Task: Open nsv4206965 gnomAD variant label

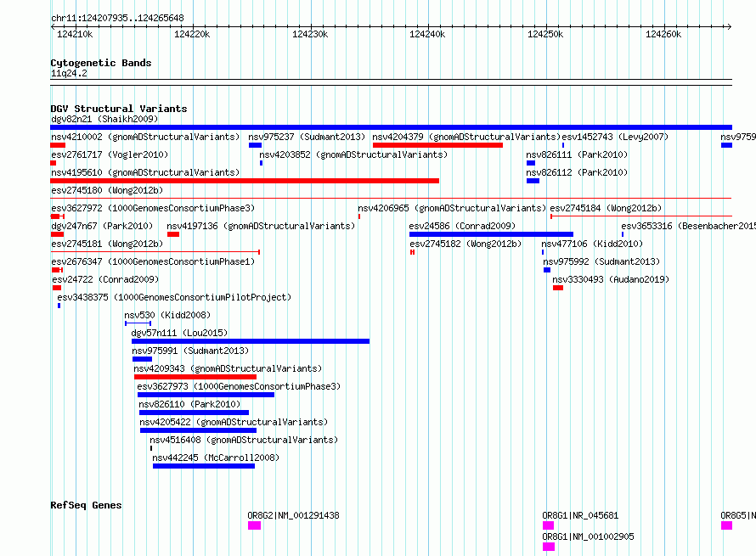Action: [452, 208]
